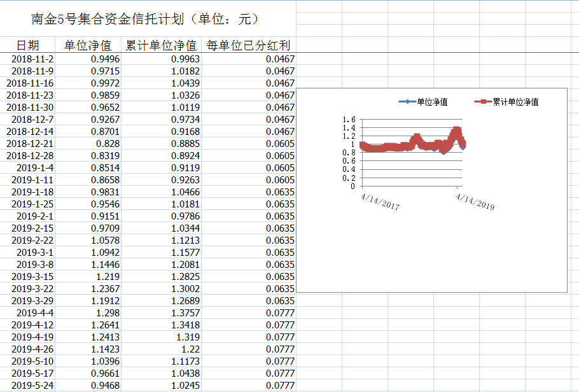Click dividend cell in the 2018-12-21 row
Viewport: 579px width, 392px height.
pos(249,144)
